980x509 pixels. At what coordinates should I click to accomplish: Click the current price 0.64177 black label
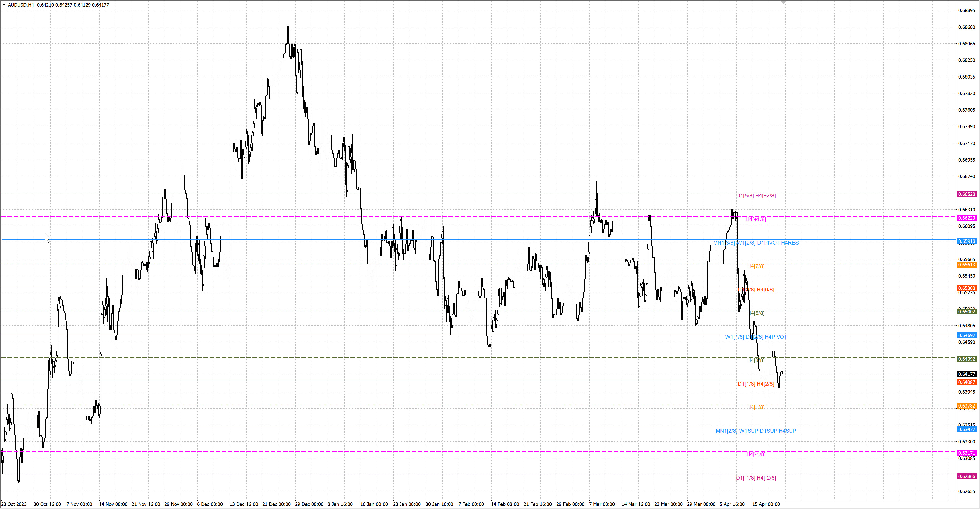966,374
